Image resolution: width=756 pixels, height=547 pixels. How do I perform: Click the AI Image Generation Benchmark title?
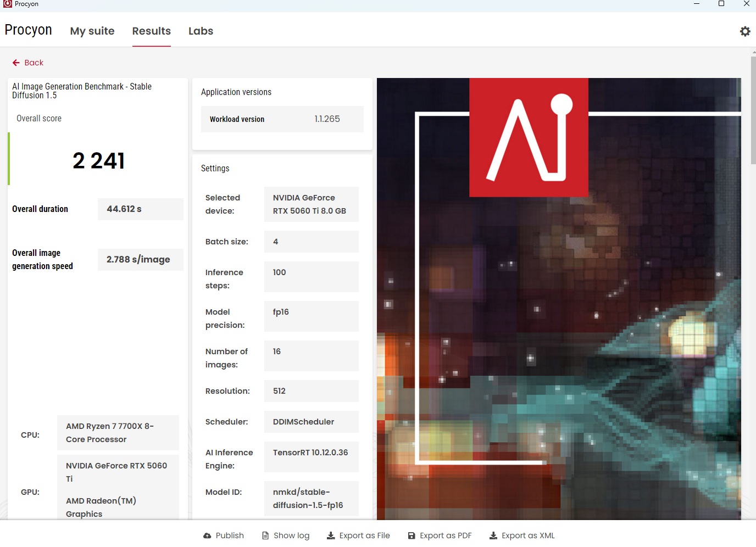pos(82,91)
